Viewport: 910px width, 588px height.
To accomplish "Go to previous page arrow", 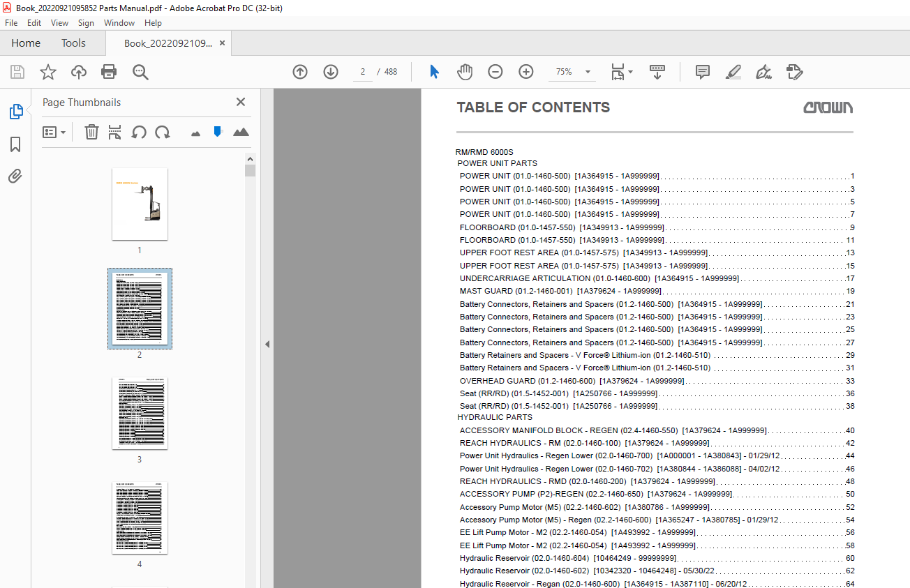I will point(300,72).
